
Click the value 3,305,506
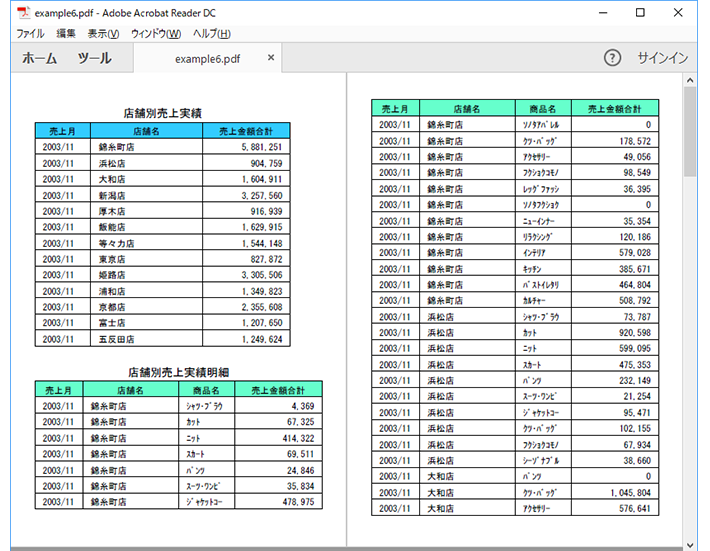pyautogui.click(x=262, y=275)
